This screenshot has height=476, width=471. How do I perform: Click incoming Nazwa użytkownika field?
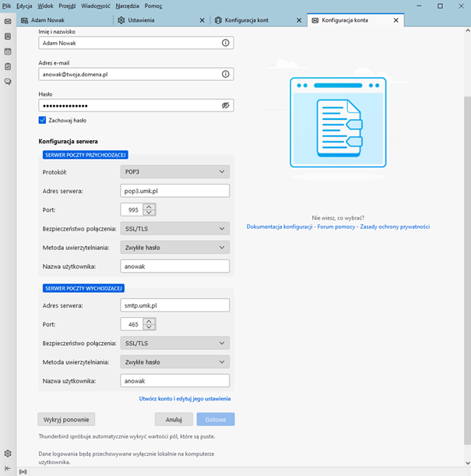pos(175,266)
